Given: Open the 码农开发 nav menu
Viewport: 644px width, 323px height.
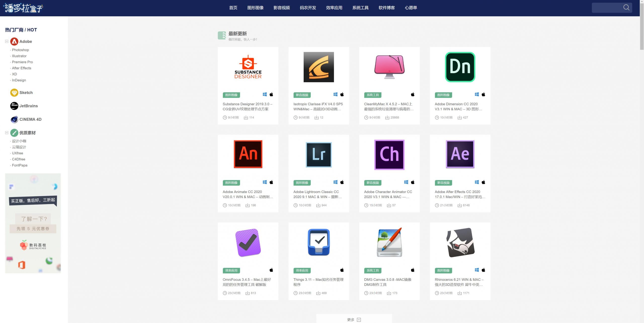Looking at the screenshot, I should pyautogui.click(x=308, y=8).
